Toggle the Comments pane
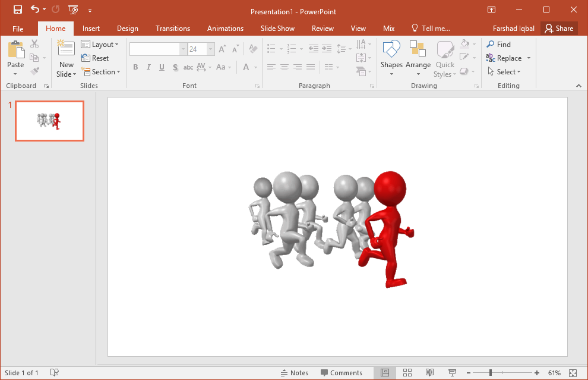The width and height of the screenshot is (588, 380). (x=342, y=373)
